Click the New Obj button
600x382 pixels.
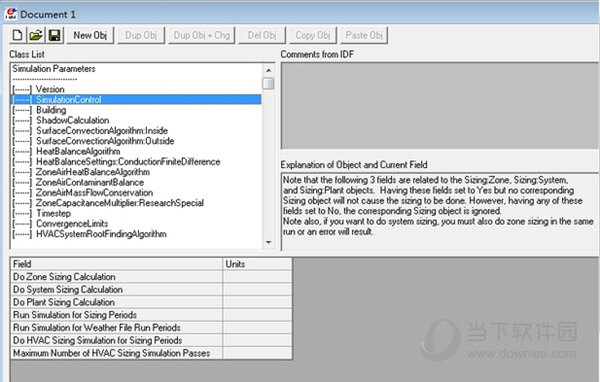tap(90, 35)
